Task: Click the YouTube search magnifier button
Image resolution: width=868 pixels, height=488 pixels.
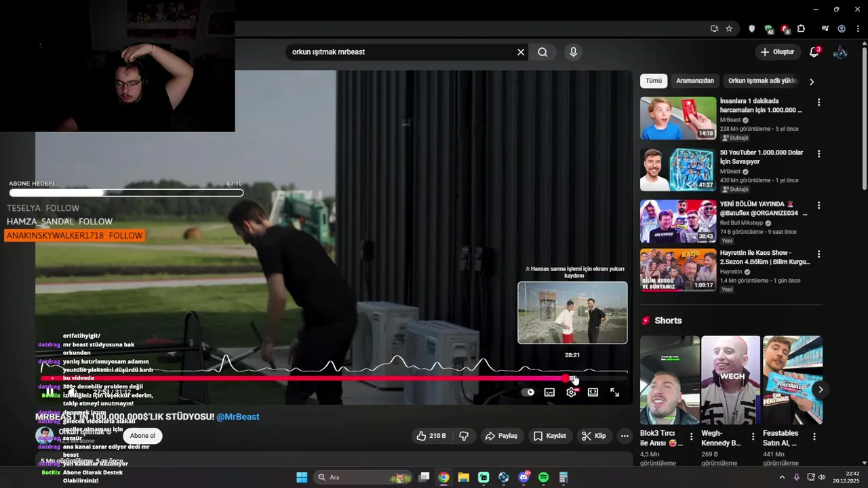Action: [x=542, y=52]
